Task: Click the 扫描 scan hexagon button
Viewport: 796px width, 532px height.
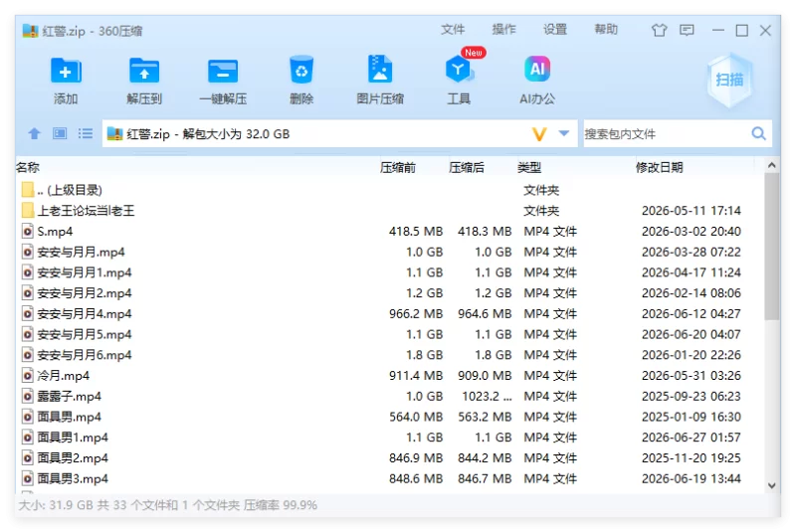Action: point(729,80)
